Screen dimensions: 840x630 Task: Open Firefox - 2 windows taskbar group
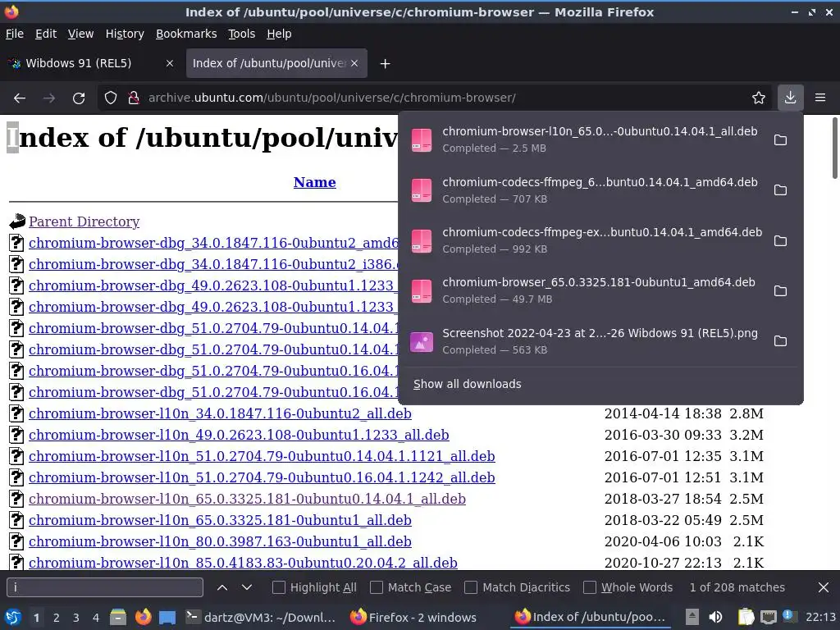[413, 617]
